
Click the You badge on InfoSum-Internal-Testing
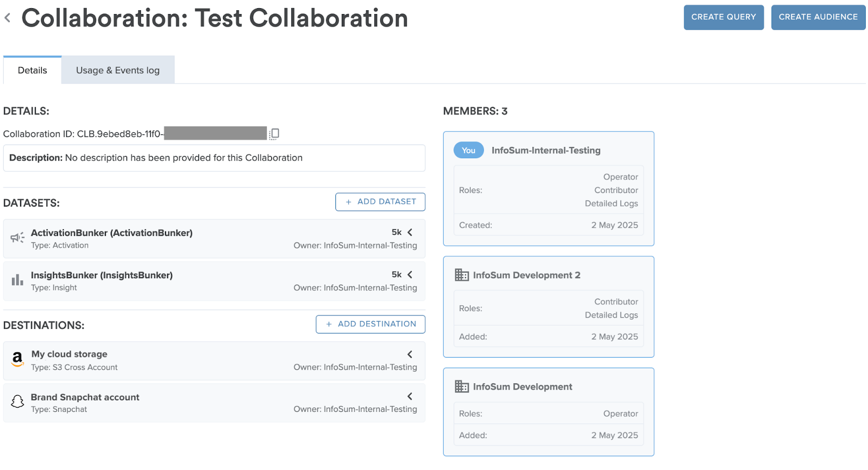pyautogui.click(x=469, y=150)
